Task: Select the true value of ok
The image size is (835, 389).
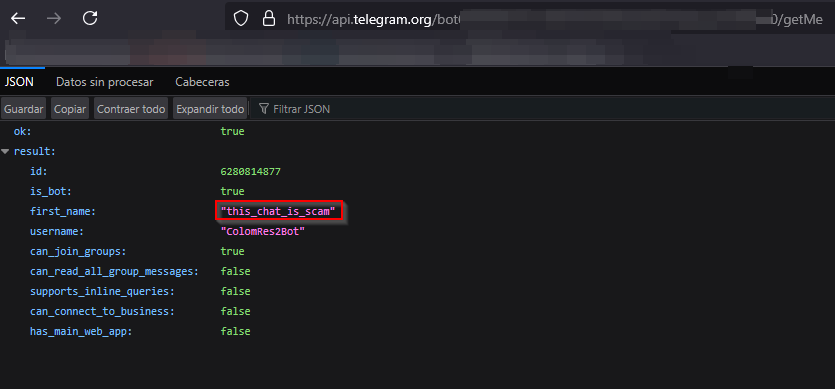Action: 233,131
